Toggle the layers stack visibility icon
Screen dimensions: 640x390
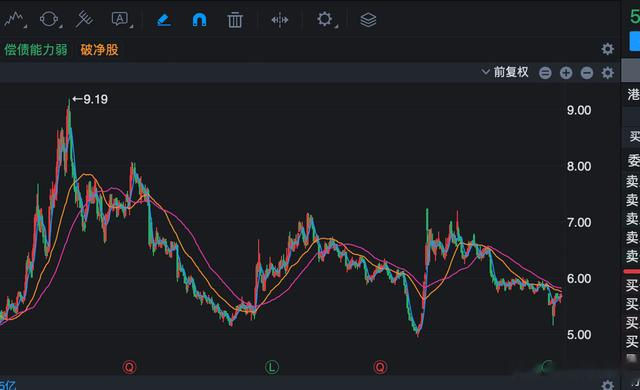click(368, 20)
